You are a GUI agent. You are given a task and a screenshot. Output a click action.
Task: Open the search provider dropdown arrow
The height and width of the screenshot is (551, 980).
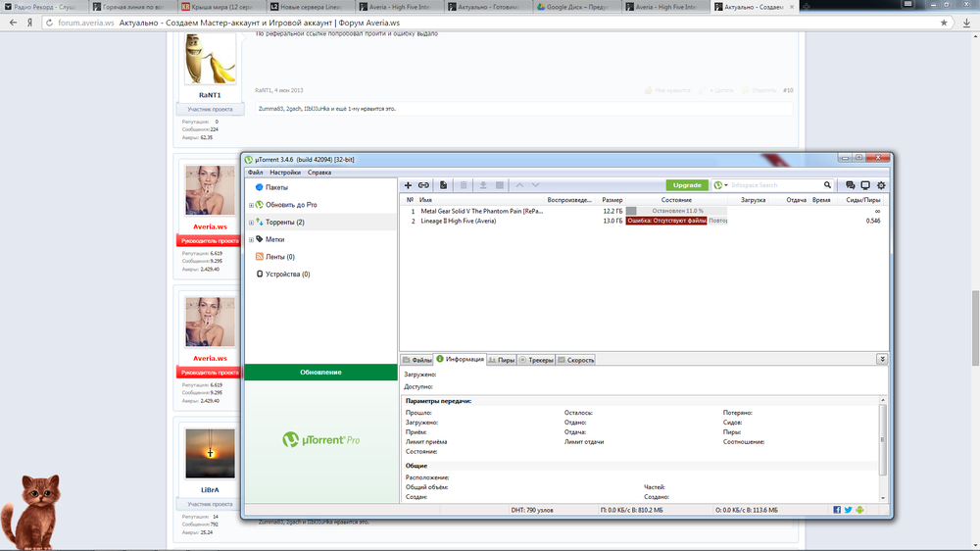[726, 185]
